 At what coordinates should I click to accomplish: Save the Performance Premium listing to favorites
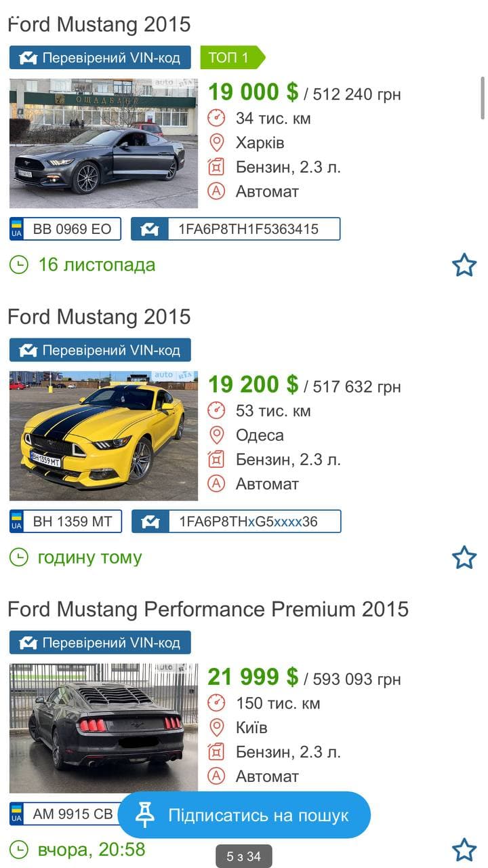[x=464, y=850]
